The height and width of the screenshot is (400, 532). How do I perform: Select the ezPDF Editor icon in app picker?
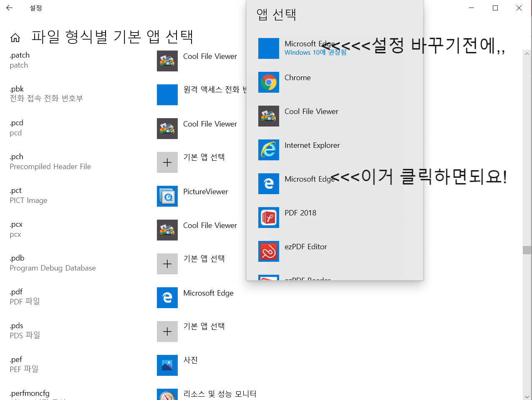269,251
